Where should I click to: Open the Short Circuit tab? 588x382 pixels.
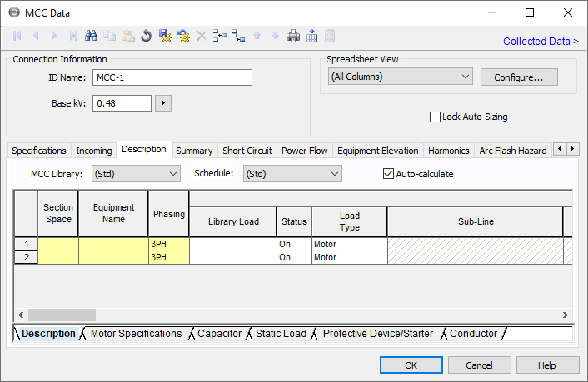[247, 151]
